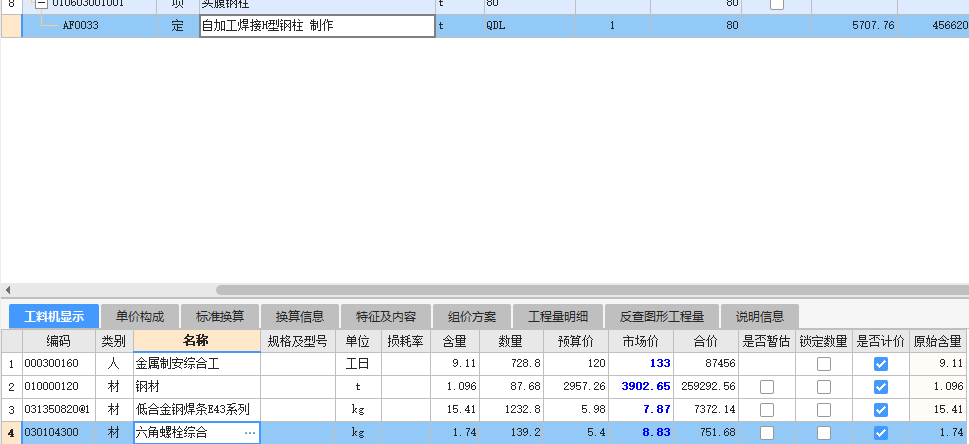Click the 名称 column header

click(x=197, y=341)
